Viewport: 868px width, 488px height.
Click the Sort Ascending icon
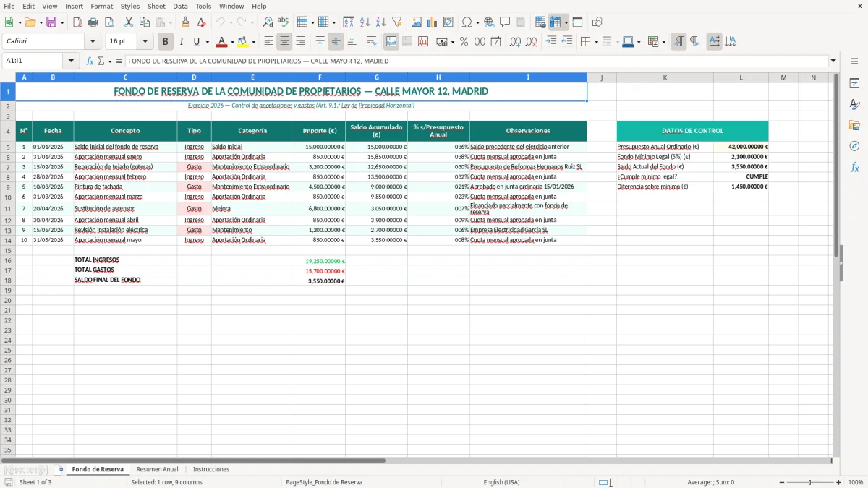click(x=365, y=22)
